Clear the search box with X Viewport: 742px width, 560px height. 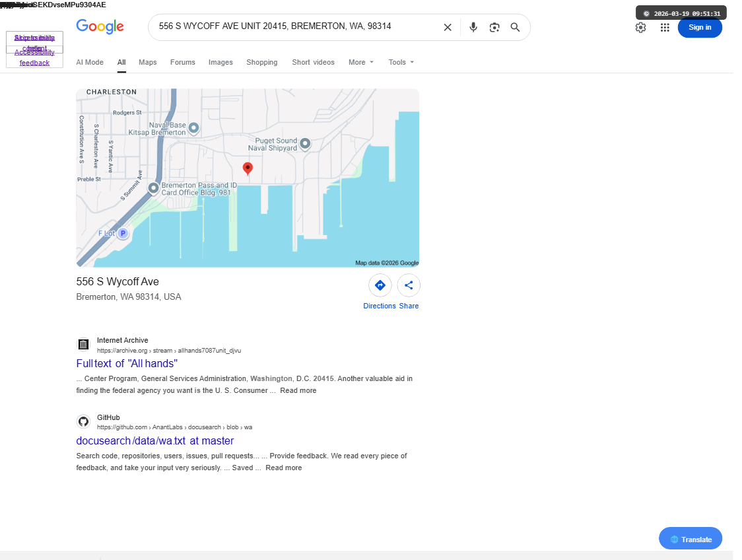click(447, 28)
